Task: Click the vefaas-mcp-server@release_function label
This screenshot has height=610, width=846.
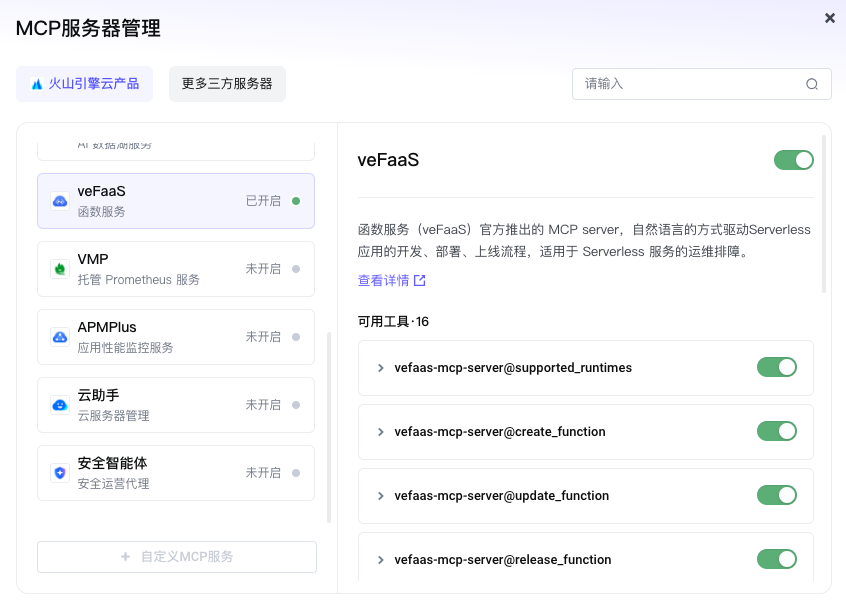Action: (503, 560)
